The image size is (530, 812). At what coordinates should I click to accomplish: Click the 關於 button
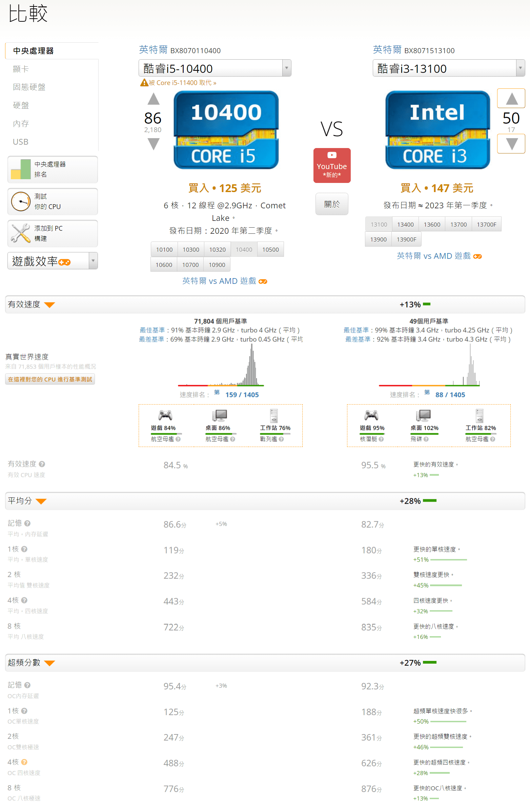pyautogui.click(x=332, y=204)
